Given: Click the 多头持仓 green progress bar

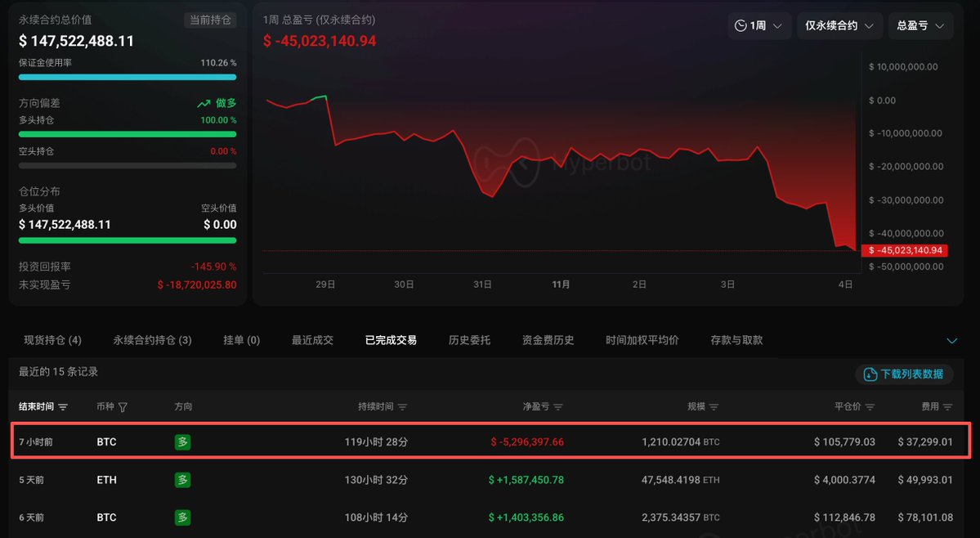Looking at the screenshot, I should (128, 134).
